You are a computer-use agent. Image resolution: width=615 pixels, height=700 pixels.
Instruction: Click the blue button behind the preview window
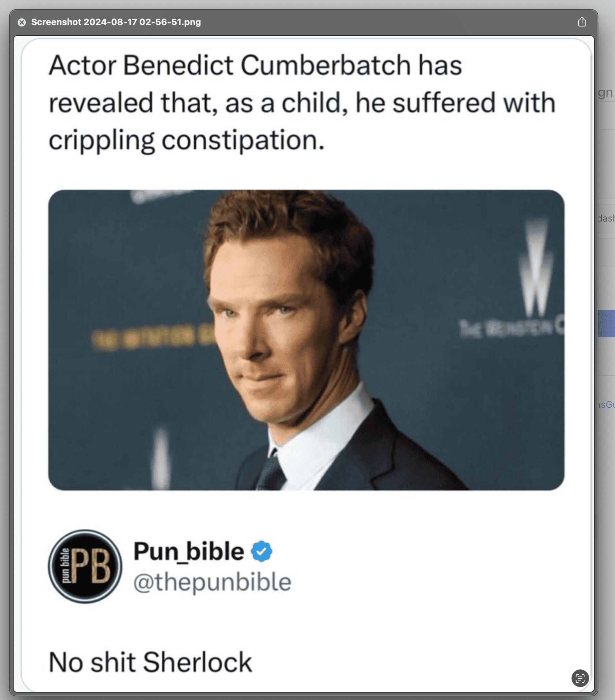coord(606,323)
